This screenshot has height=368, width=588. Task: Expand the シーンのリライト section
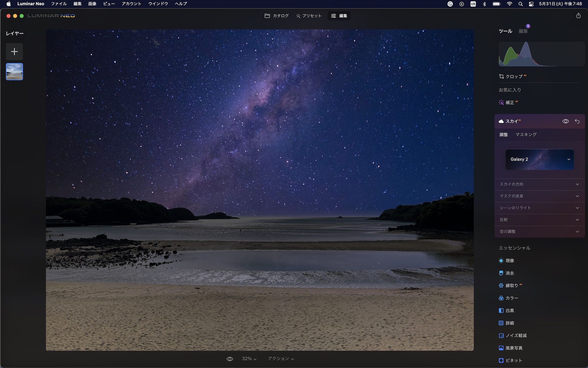539,208
